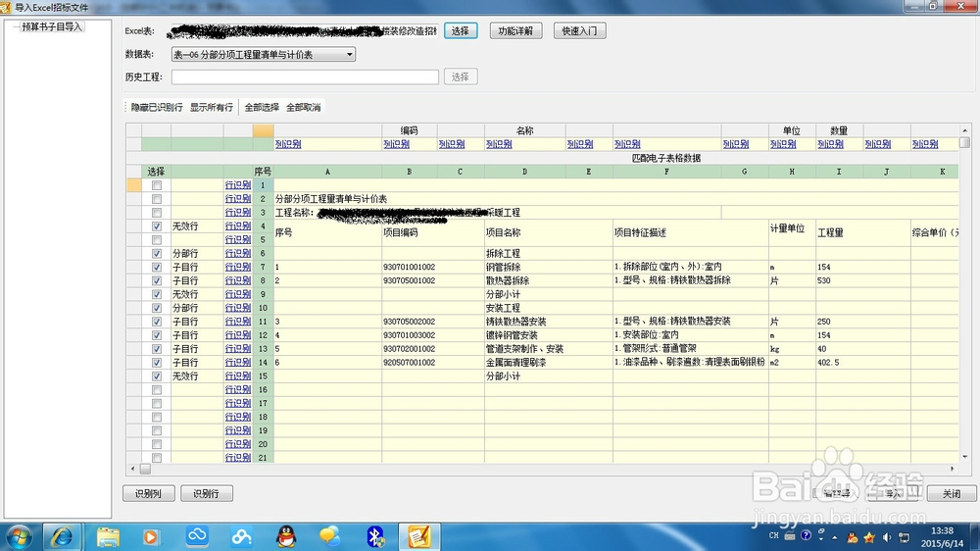Click column header letter F
The height and width of the screenshot is (551, 980).
[666, 172]
